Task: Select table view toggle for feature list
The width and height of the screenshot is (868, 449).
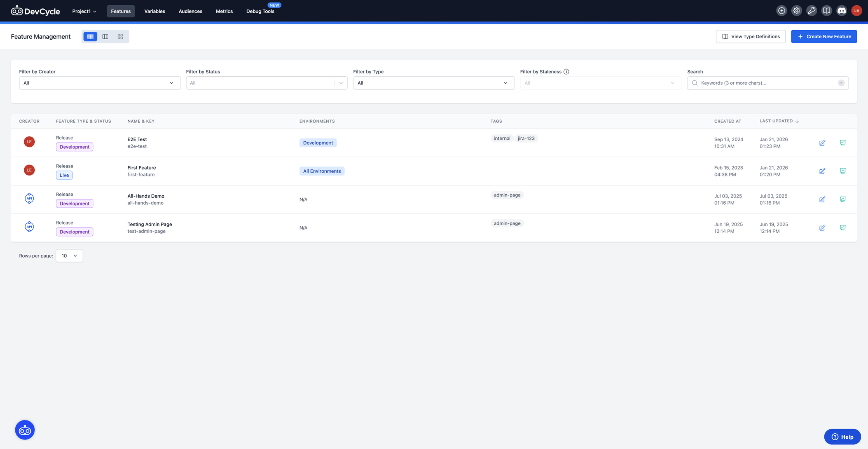Action: (90, 36)
